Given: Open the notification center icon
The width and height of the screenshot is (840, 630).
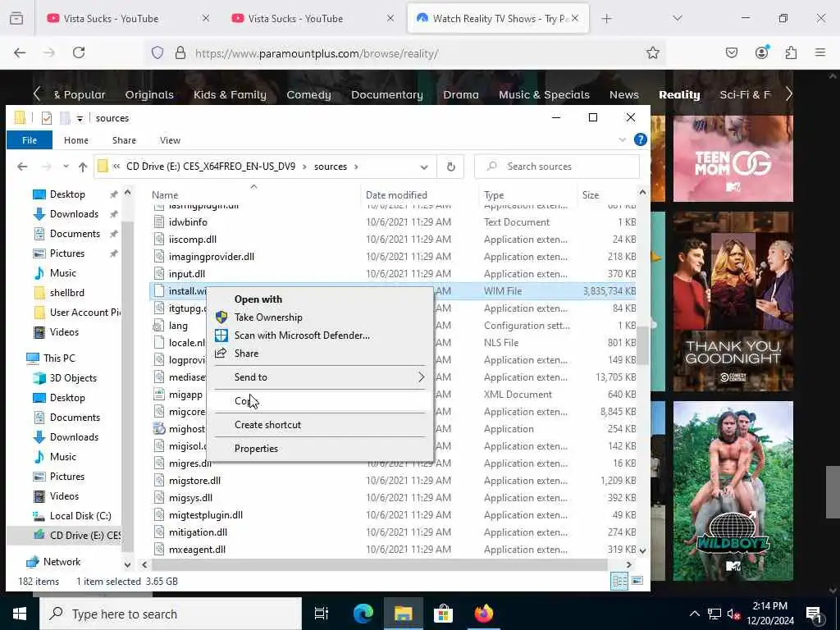Looking at the screenshot, I should [815, 614].
